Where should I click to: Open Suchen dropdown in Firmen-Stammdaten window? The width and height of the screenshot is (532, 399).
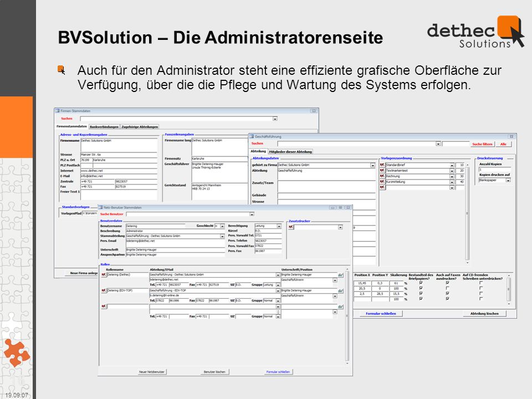tap(275, 119)
